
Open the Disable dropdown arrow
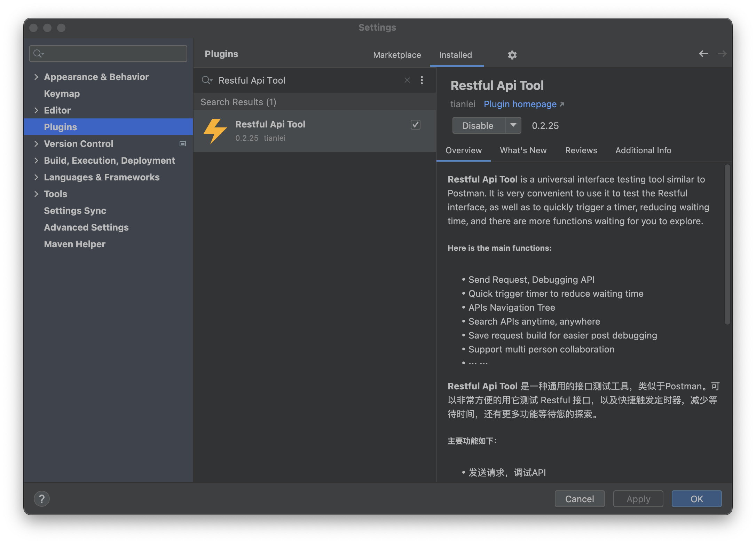coord(513,125)
